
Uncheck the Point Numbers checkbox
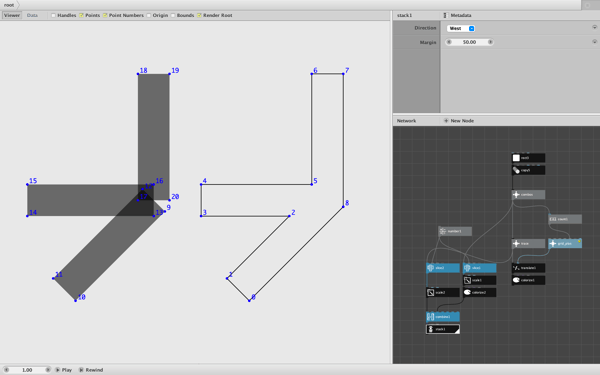click(105, 15)
